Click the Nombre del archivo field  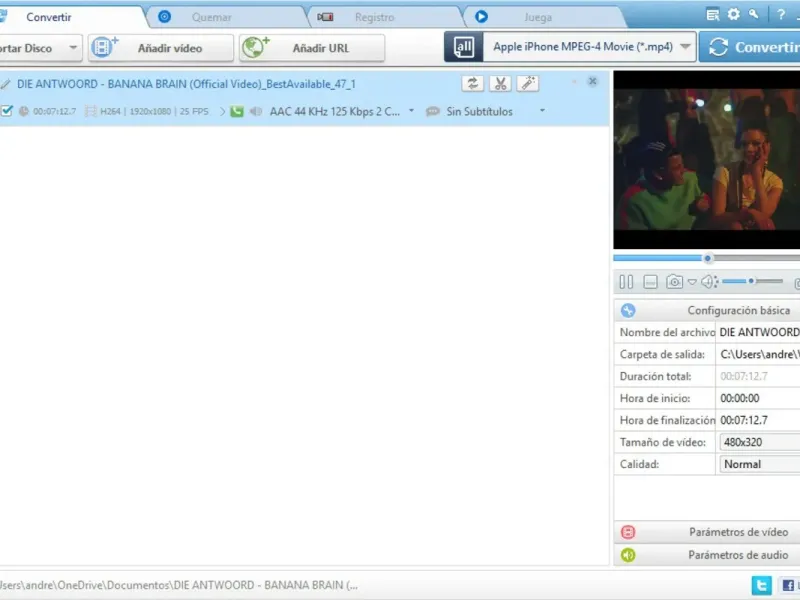tap(758, 332)
